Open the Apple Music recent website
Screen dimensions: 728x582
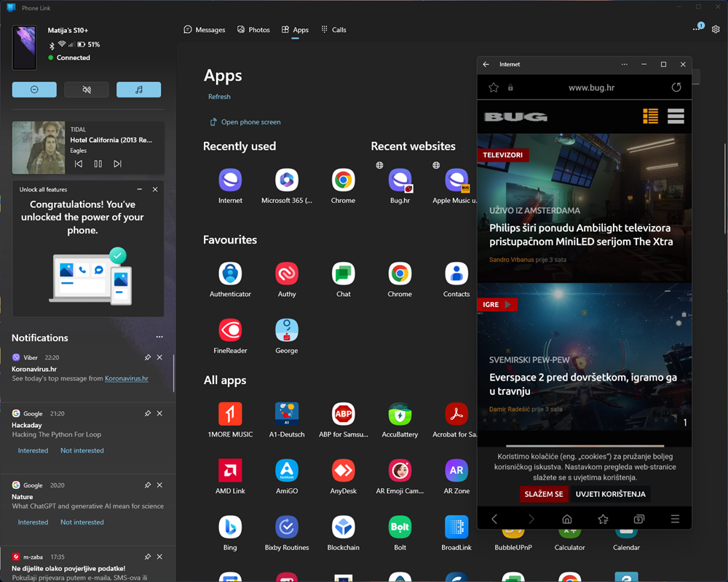coord(456,180)
